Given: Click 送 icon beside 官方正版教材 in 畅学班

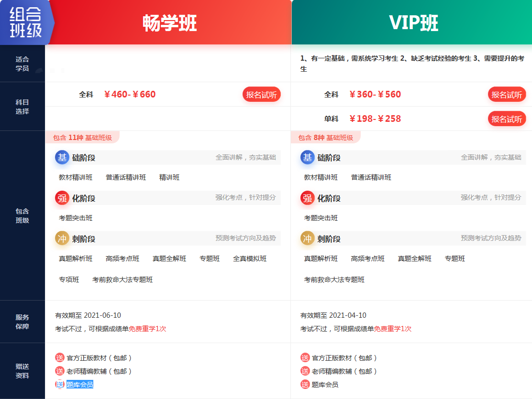Looking at the screenshot, I should (60, 357).
